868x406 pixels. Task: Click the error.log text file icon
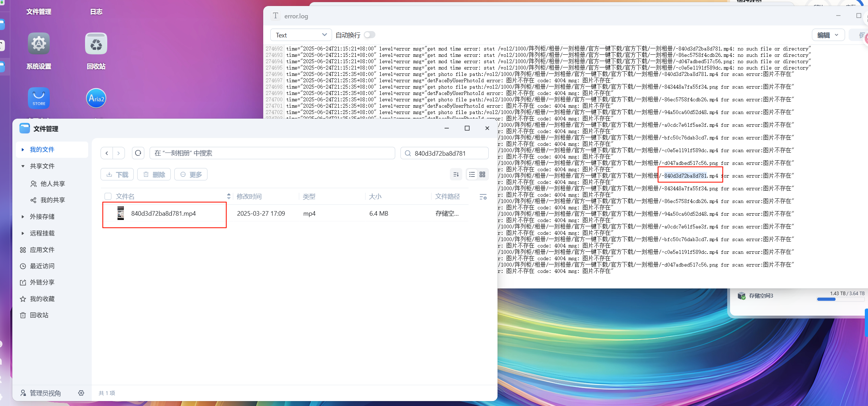pyautogui.click(x=276, y=16)
